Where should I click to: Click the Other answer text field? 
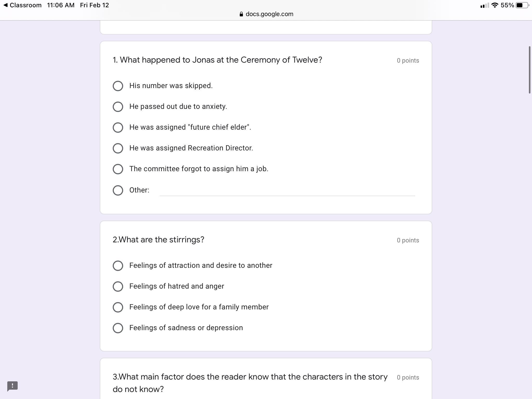pos(287,190)
